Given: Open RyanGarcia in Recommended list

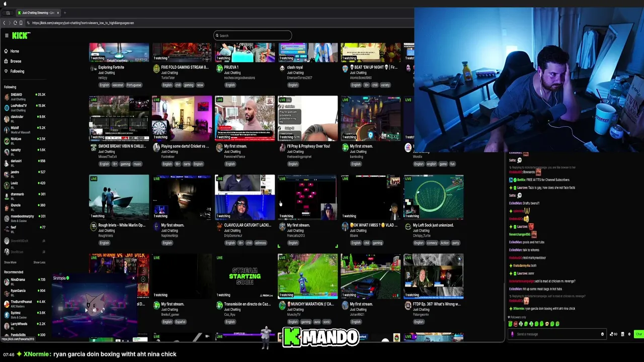Looking at the screenshot, I should pos(24,292).
